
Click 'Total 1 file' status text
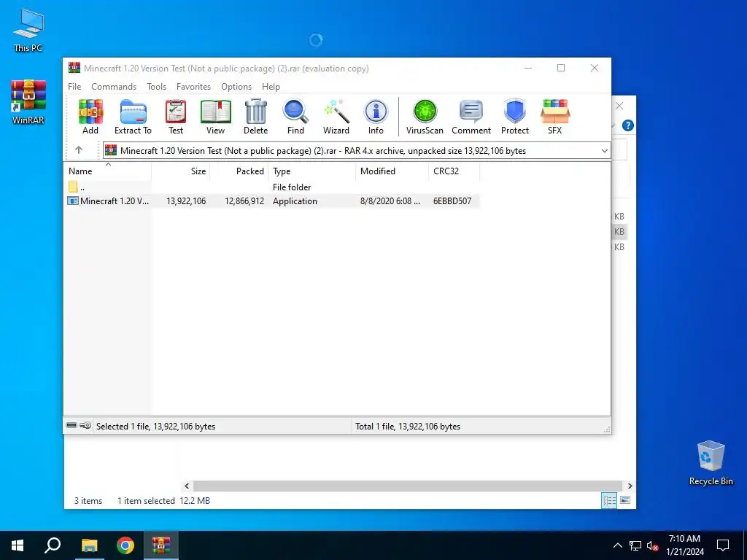pos(408,427)
